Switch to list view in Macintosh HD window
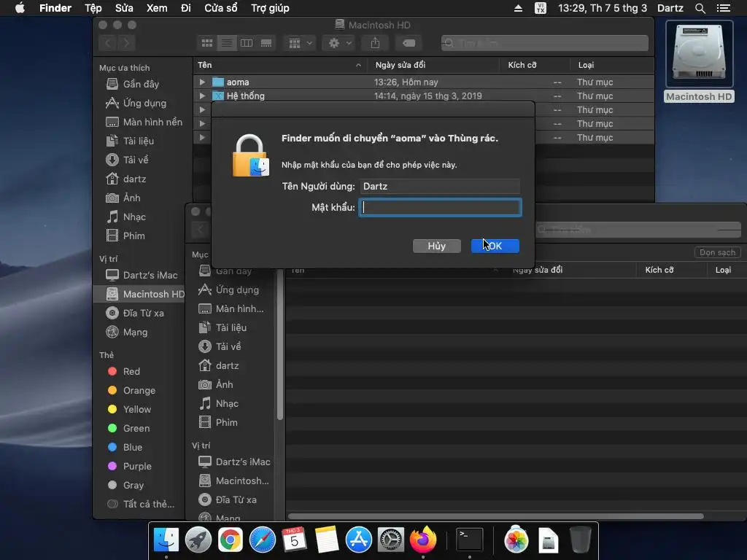The height and width of the screenshot is (560, 747). tap(227, 43)
